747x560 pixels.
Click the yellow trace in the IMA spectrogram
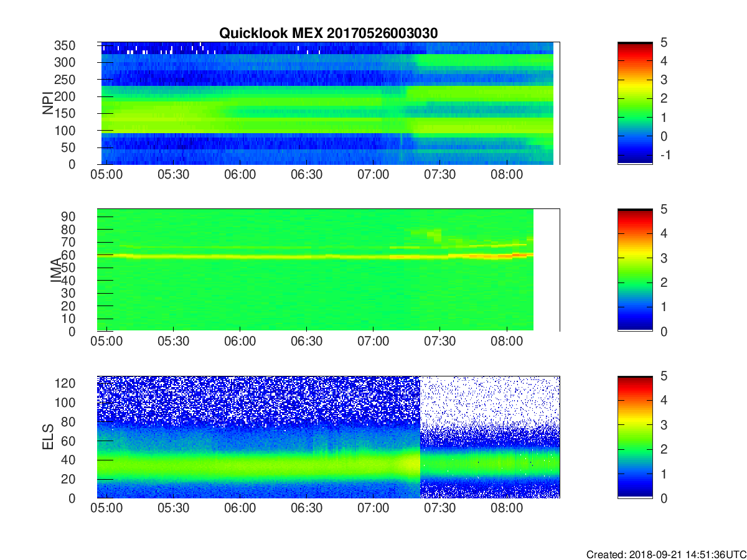click(x=315, y=256)
